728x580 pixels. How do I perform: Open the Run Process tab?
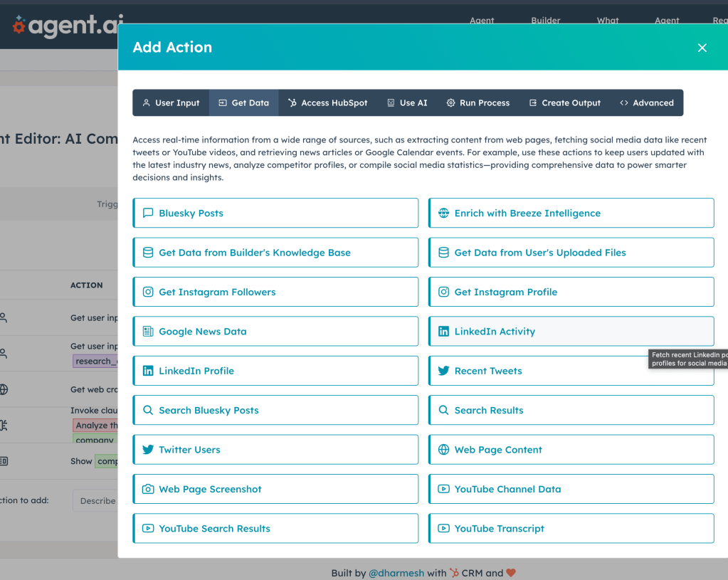pos(478,102)
